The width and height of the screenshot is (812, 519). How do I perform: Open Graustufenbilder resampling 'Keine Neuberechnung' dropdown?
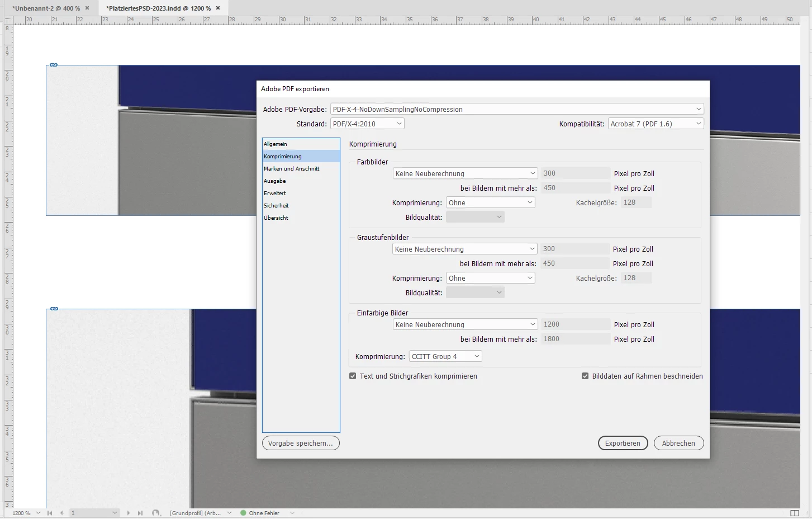point(465,249)
